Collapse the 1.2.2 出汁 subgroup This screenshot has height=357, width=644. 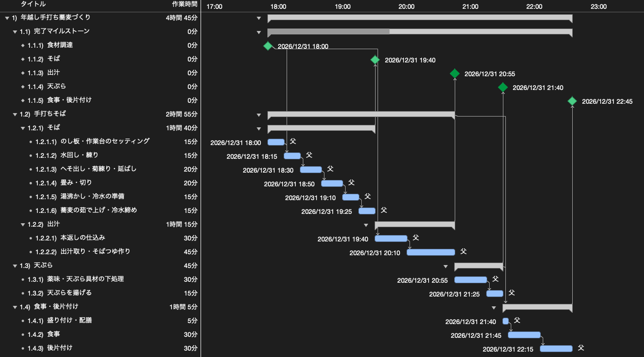click(23, 224)
